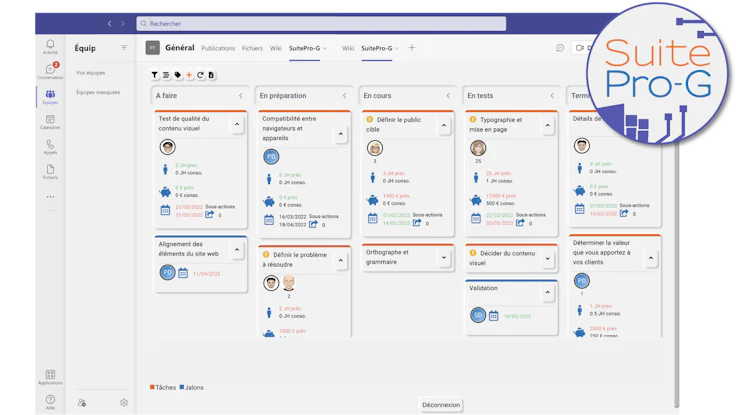This screenshot has height=415, width=736.
Task: Click the Déconnexion button
Action: (x=441, y=405)
